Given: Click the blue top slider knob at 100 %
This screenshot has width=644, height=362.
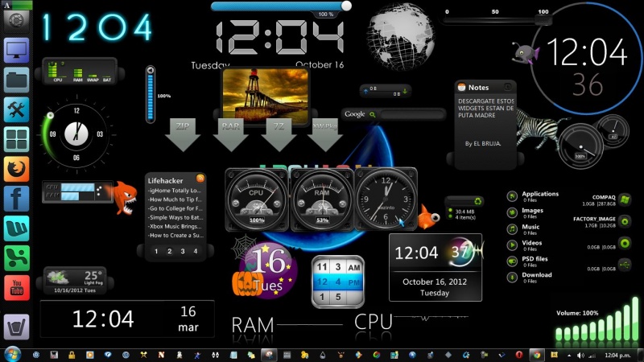Looking at the screenshot, I should [x=346, y=6].
